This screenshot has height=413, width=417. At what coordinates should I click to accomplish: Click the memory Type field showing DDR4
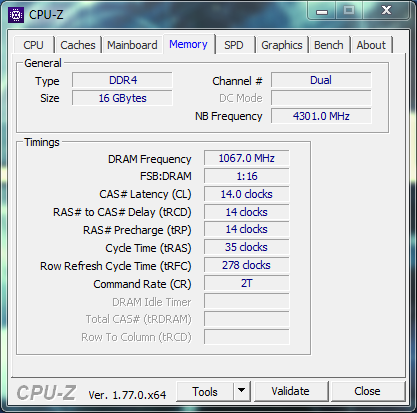click(122, 80)
